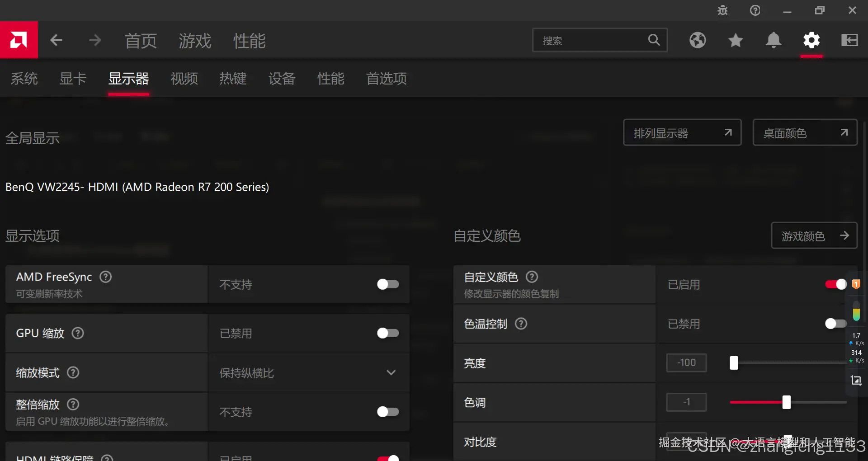Click the 色调 slider handle
This screenshot has width=868, height=461.
787,402
